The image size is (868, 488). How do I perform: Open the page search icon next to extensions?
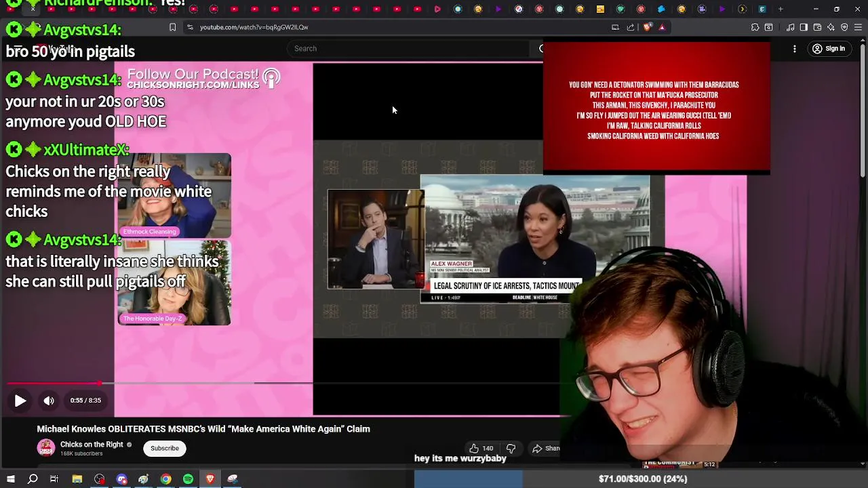click(x=768, y=27)
